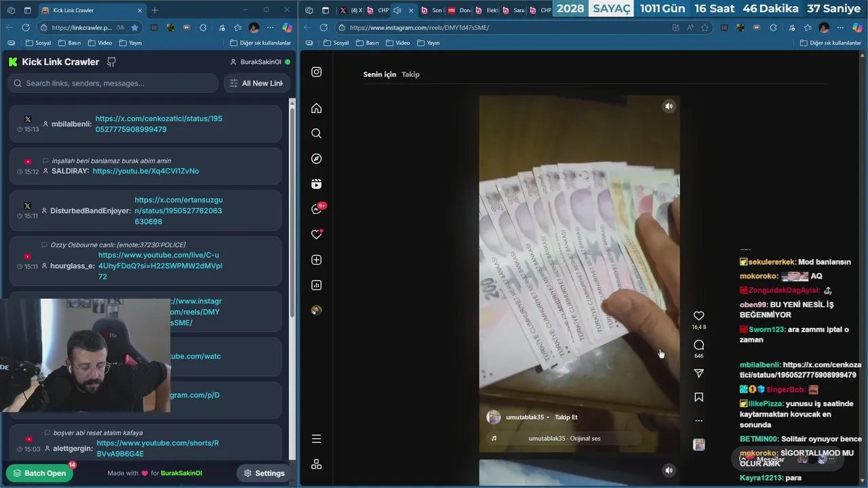Share the reel with the paper-plane icon
This screenshot has width=868, height=488.
coord(698,373)
